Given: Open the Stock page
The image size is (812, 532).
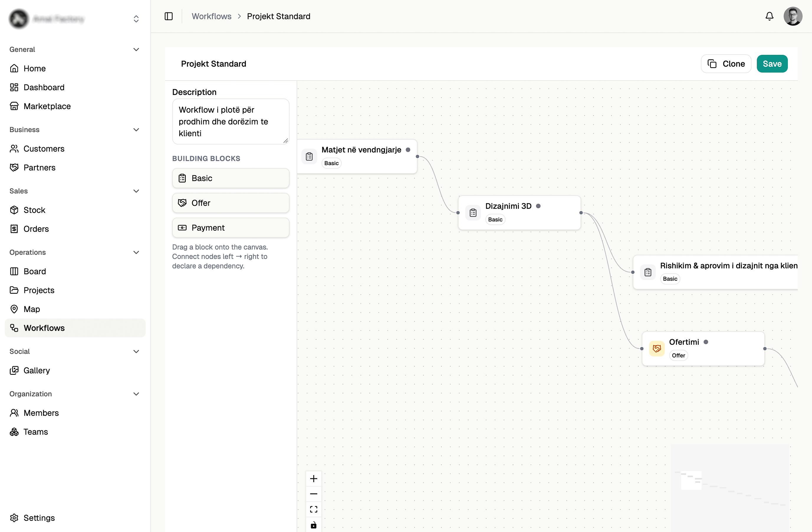Looking at the screenshot, I should pyautogui.click(x=75, y=210).
